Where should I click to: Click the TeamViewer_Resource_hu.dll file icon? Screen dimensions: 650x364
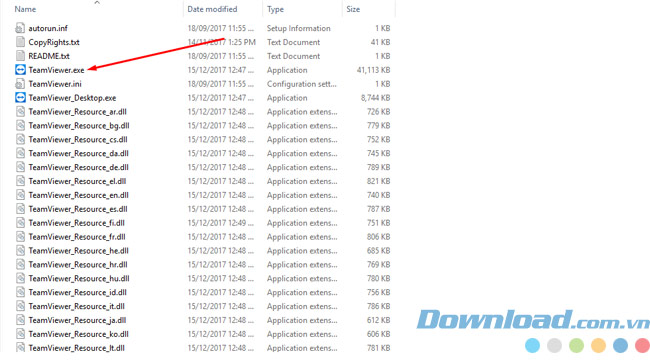tap(20, 278)
